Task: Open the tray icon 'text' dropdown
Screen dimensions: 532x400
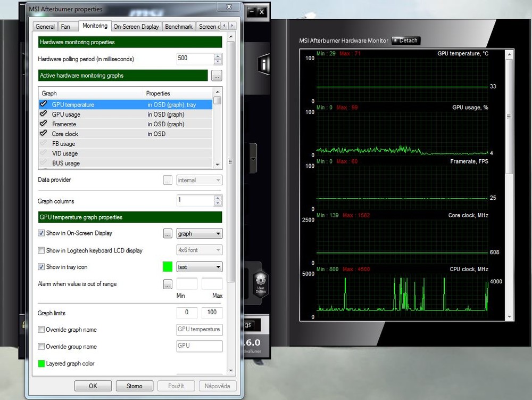Action: coord(199,267)
